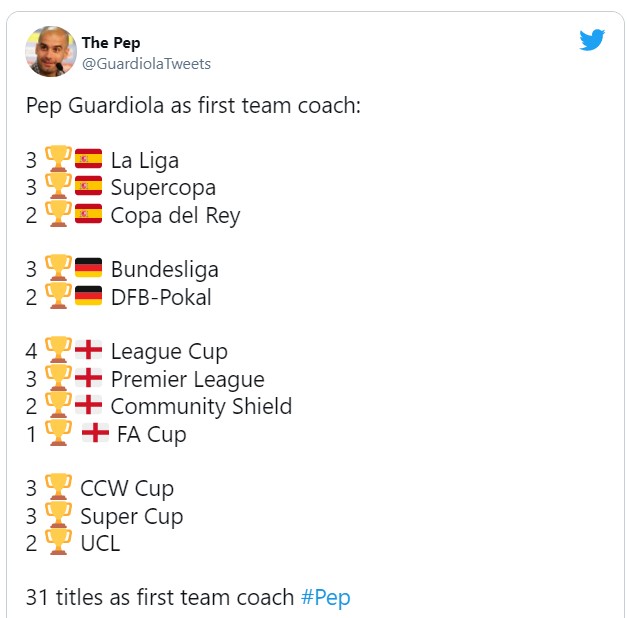Click the "31 titles as first team coach" text
The width and height of the screenshot is (627, 618).
pyautogui.click(x=160, y=598)
